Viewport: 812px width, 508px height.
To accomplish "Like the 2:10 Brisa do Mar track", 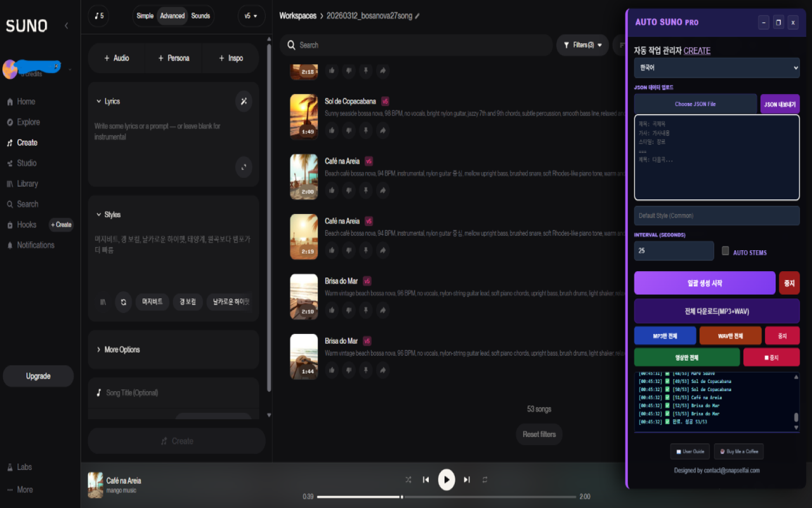I will (331, 311).
